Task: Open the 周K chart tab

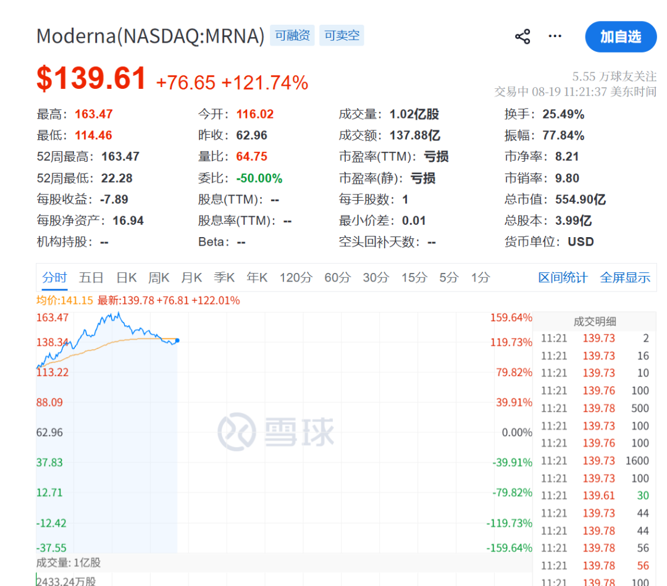Action: 159,278
